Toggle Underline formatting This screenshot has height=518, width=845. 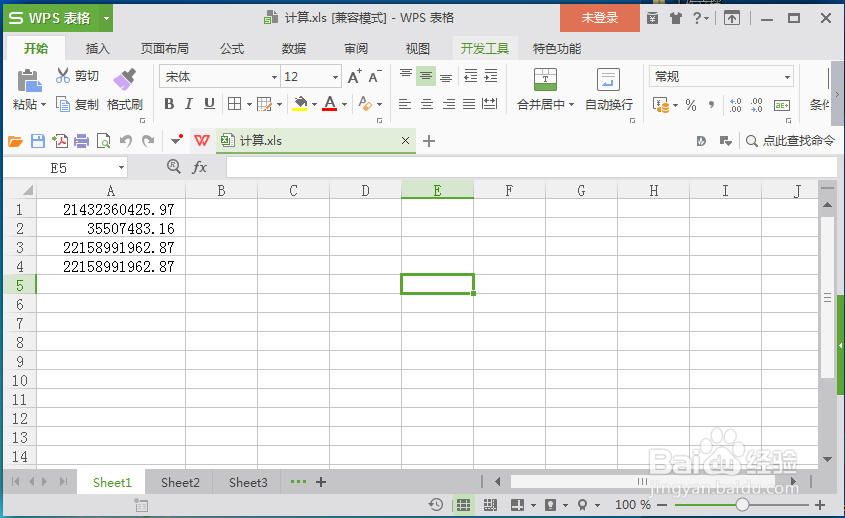click(x=209, y=103)
